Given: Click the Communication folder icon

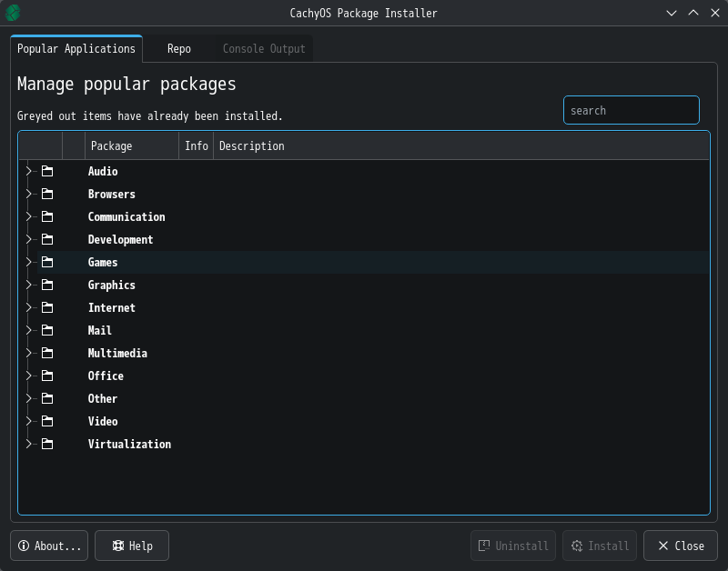Looking at the screenshot, I should coord(47,216).
